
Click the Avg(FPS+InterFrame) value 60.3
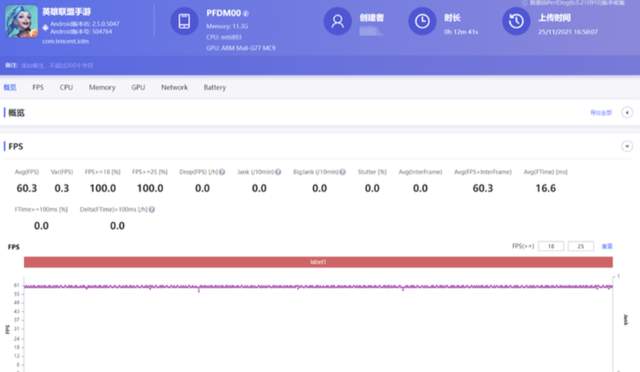click(x=483, y=188)
